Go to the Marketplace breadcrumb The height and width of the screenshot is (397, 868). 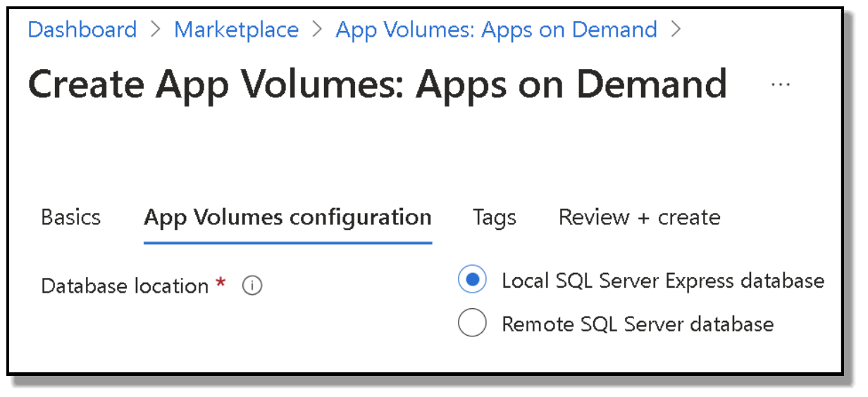pos(236,30)
